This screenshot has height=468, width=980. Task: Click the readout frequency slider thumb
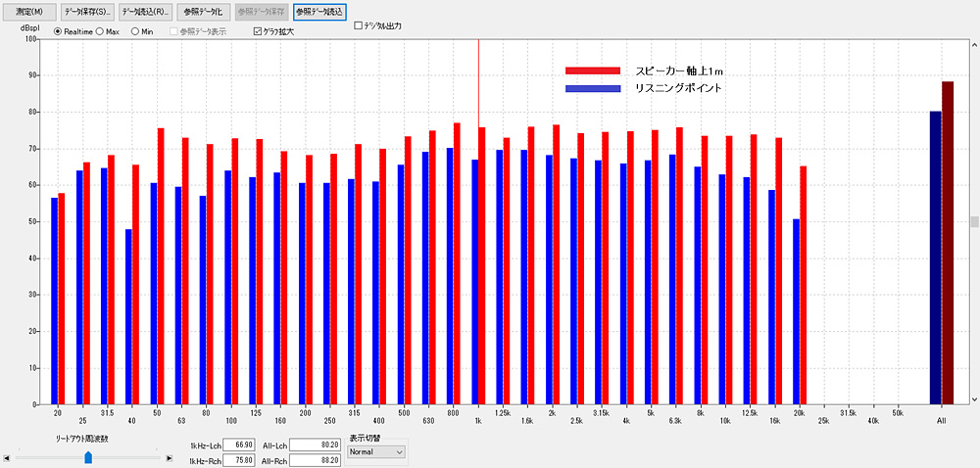coord(88,456)
